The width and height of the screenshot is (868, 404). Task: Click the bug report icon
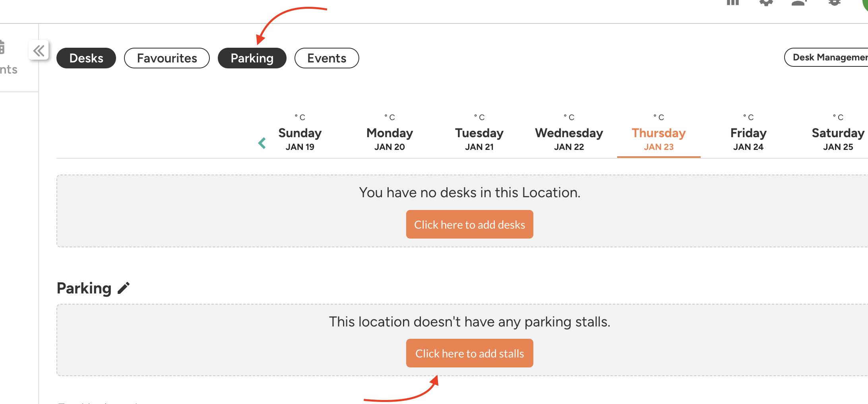click(834, 2)
